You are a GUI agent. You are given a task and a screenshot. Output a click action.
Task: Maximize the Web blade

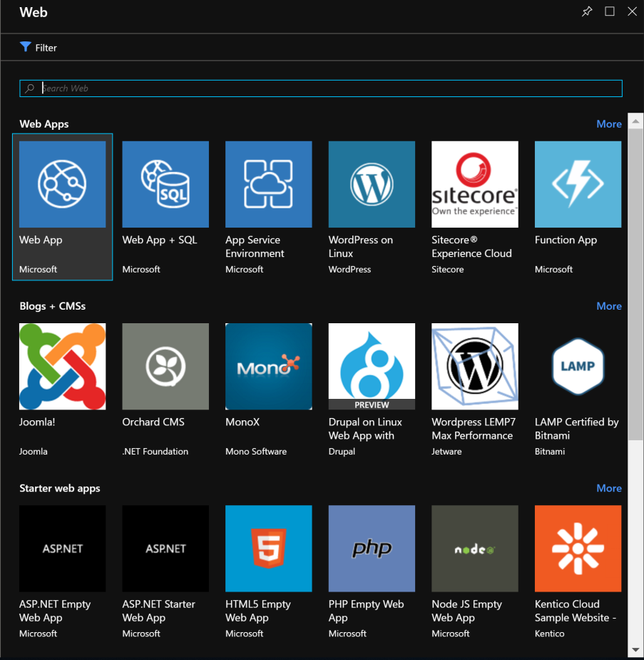click(610, 11)
